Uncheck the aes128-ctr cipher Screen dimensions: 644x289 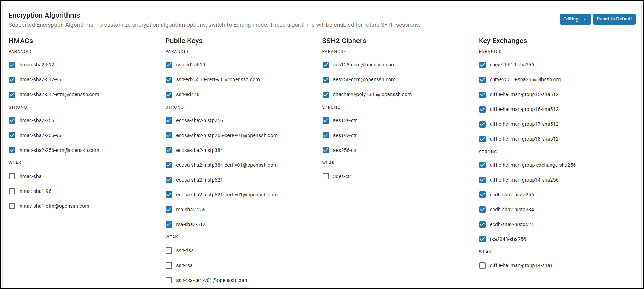326,120
